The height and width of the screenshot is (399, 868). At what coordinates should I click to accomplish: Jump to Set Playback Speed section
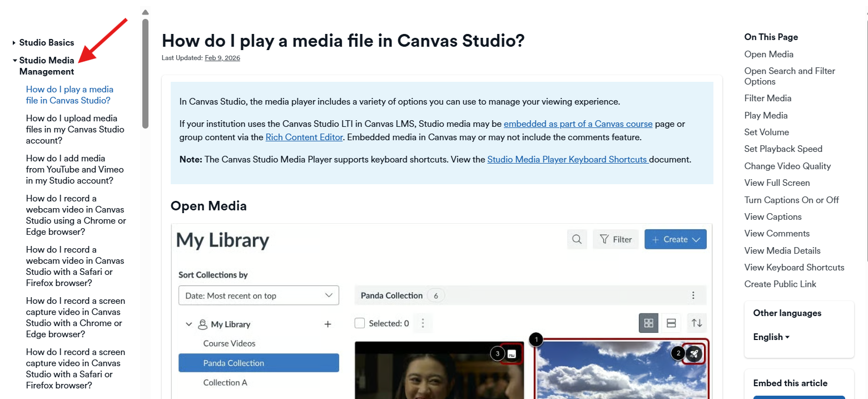pyautogui.click(x=783, y=149)
